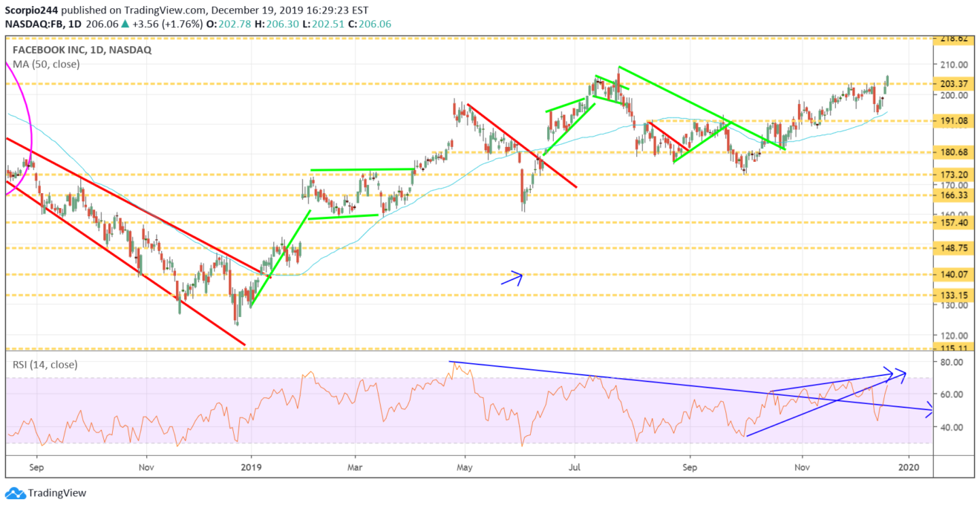Click the 148.75 price level label
The image size is (980, 508).
(954, 248)
